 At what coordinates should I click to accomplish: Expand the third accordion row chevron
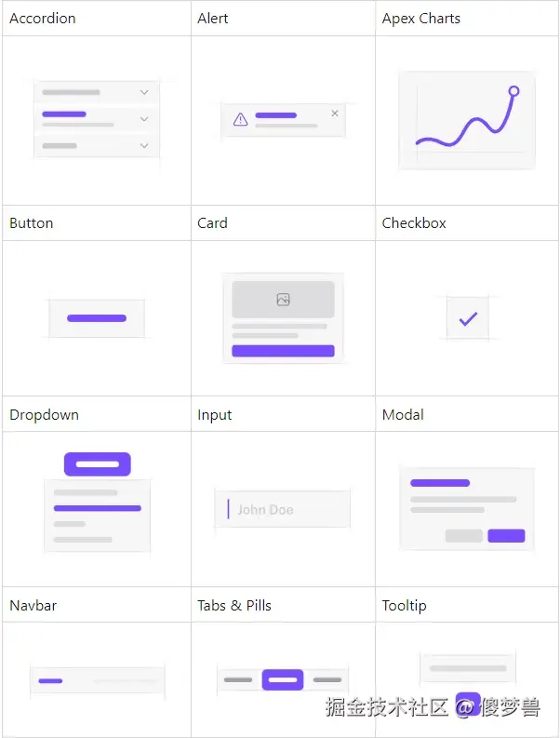click(144, 145)
